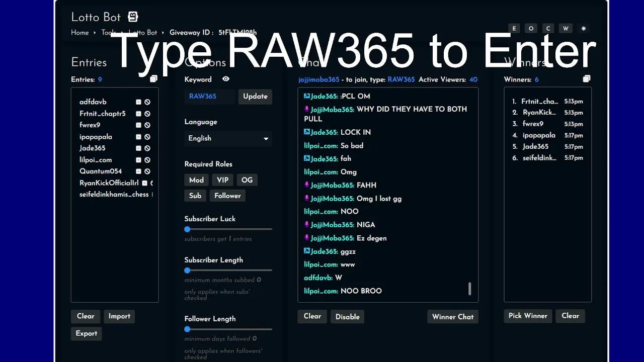Viewport: 644px width, 362px height.
Task: Toggle keyword visibility eye icon
Action: (x=226, y=79)
